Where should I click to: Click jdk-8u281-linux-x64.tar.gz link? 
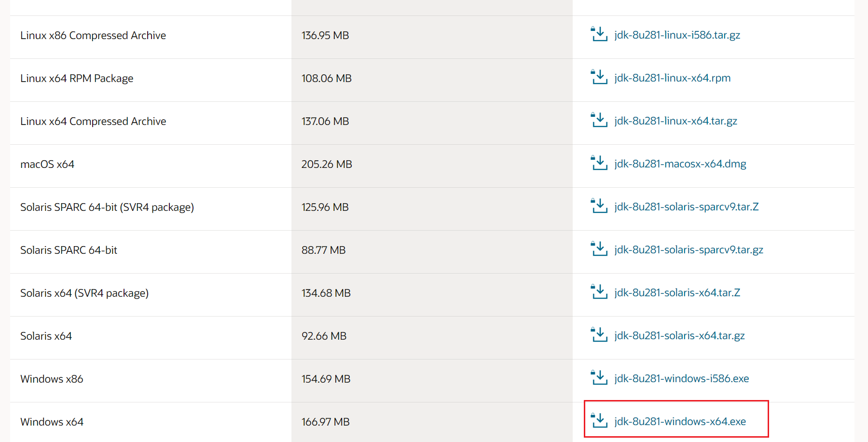tap(675, 121)
